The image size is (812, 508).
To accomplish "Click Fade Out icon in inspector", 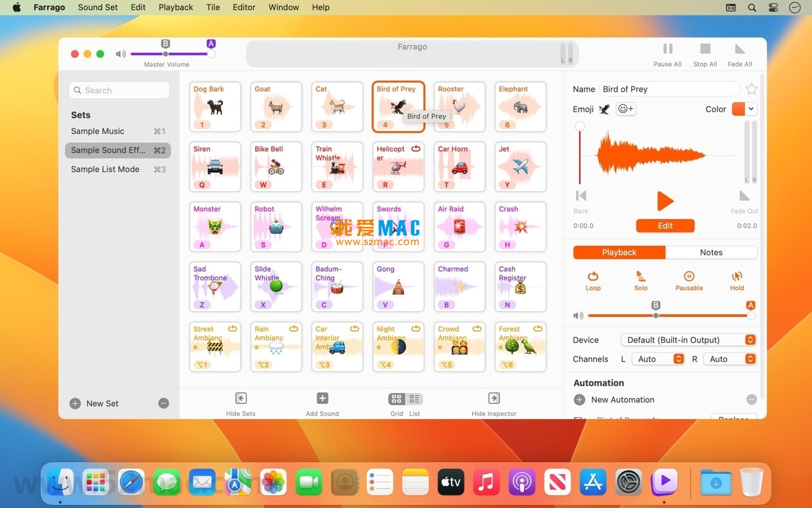I will point(745,196).
